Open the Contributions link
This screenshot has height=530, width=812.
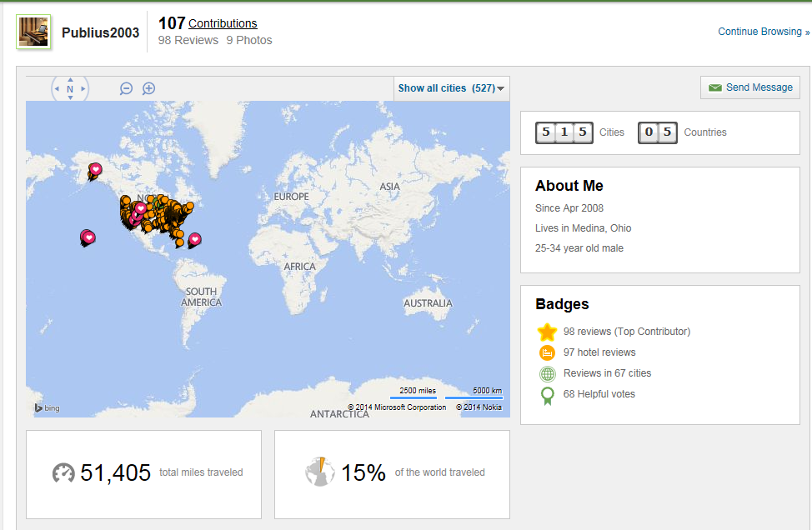[223, 23]
